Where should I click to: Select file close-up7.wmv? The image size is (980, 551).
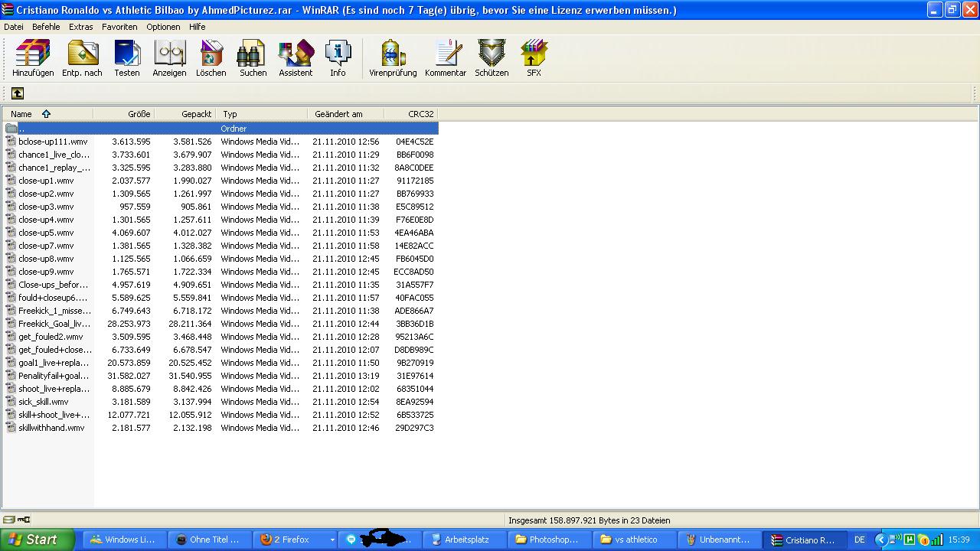[x=46, y=246]
